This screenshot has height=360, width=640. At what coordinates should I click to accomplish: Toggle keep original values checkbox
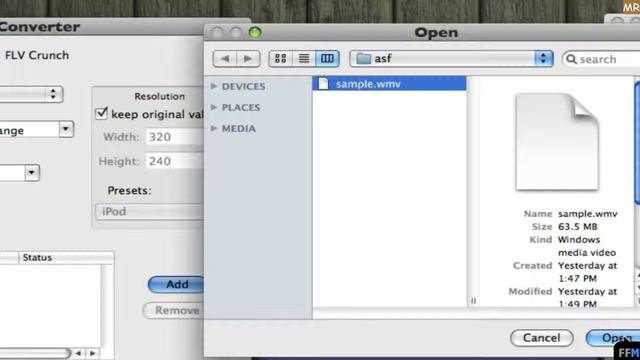point(101,113)
